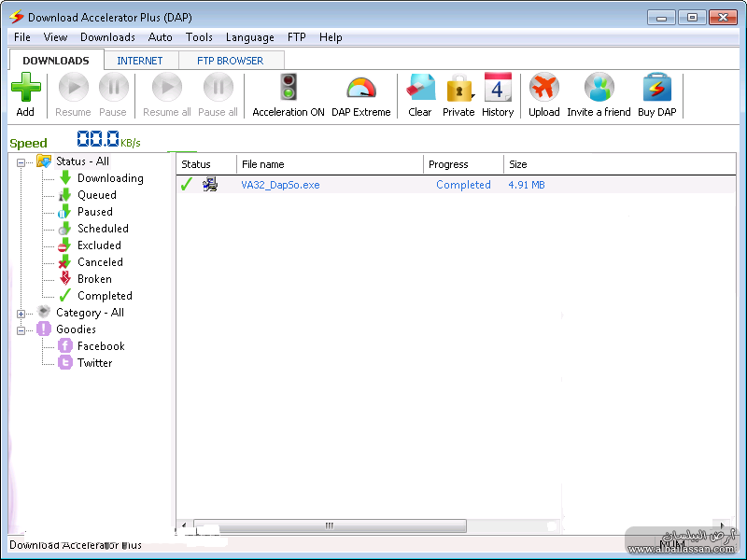Select the VA32_DapSo.exe download entry
The image size is (747, 560).
(280, 185)
